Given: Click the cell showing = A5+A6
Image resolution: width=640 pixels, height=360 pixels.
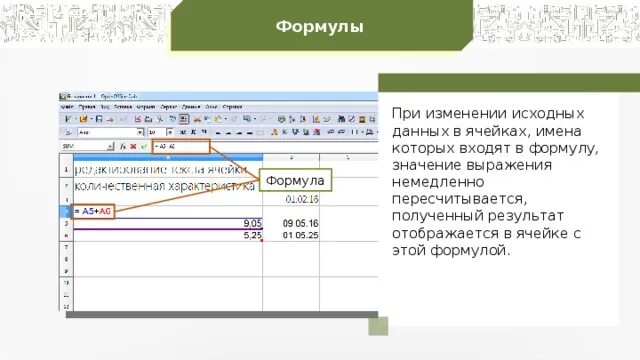Looking at the screenshot, I should [x=93, y=211].
